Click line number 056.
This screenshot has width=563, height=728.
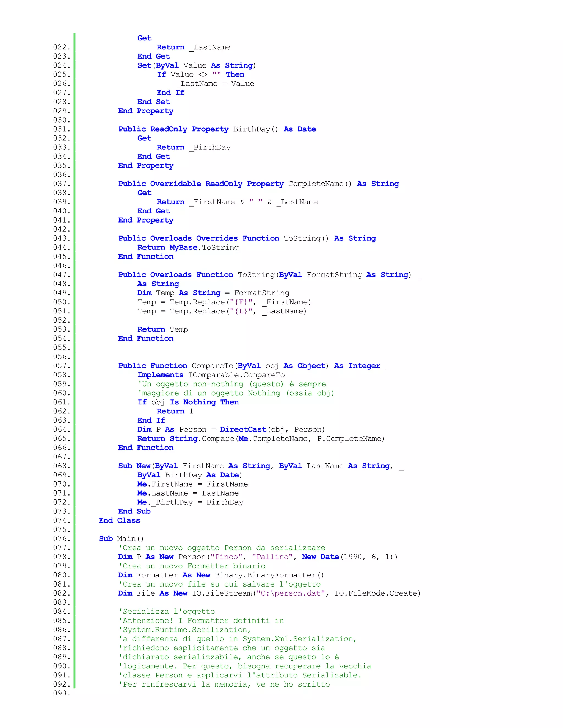click(x=62, y=357)
